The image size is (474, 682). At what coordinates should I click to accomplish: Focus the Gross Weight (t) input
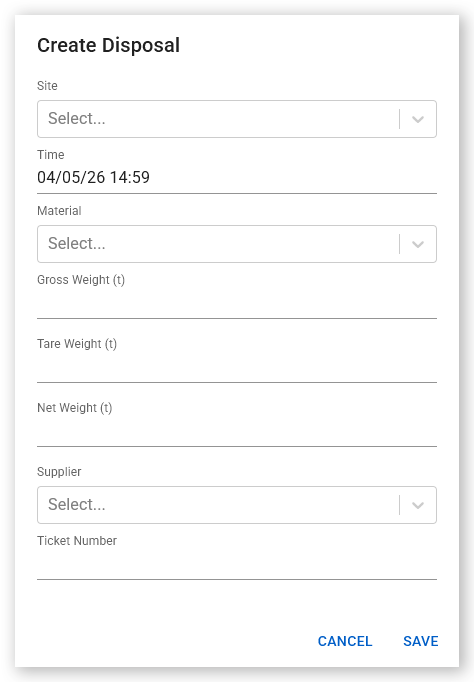pos(237,304)
